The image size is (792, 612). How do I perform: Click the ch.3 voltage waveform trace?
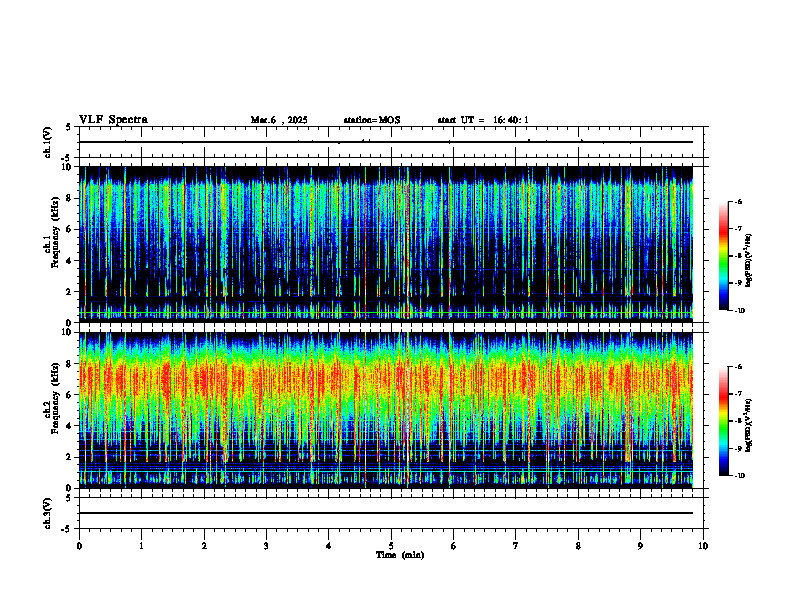coord(386,513)
